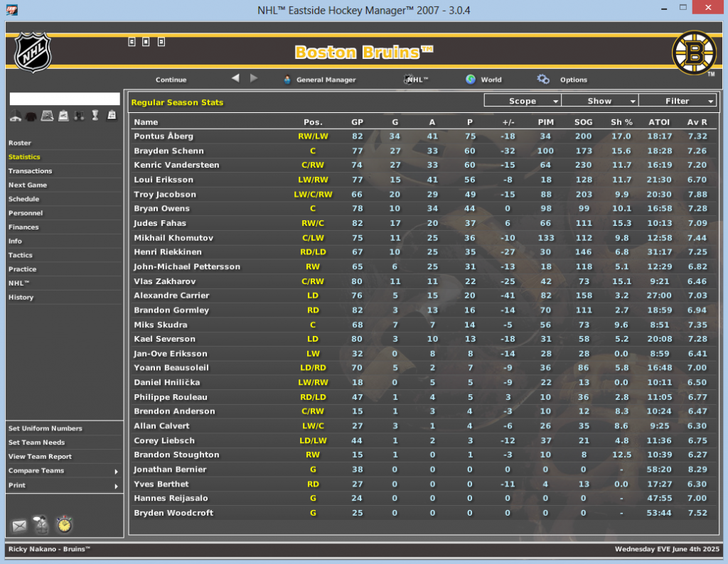Click the game icon in the title bar
The image size is (728, 564).
click(11, 10)
